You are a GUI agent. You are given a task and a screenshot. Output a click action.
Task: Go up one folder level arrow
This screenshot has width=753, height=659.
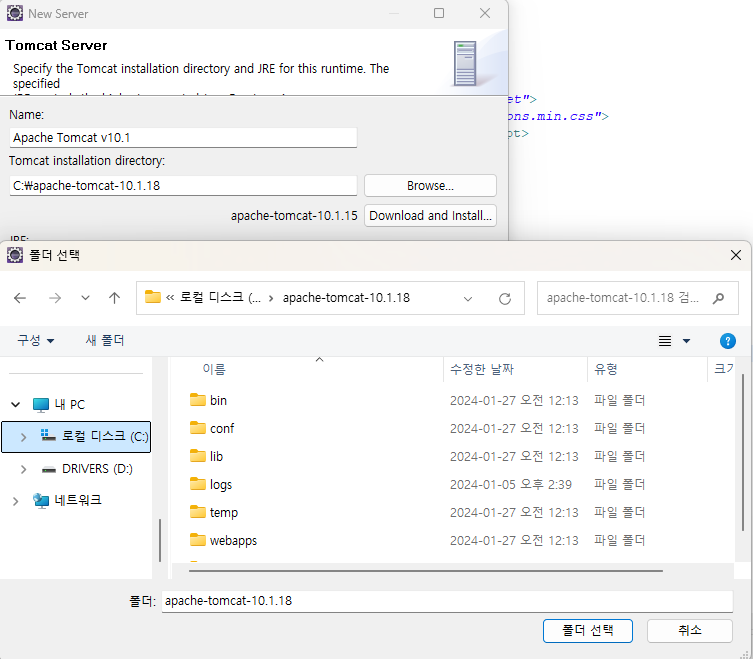pos(114,298)
